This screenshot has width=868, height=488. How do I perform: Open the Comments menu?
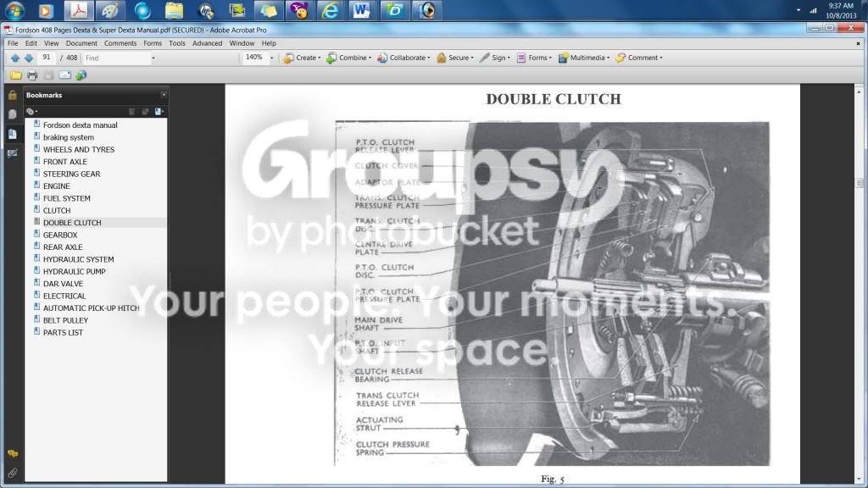[x=120, y=43]
